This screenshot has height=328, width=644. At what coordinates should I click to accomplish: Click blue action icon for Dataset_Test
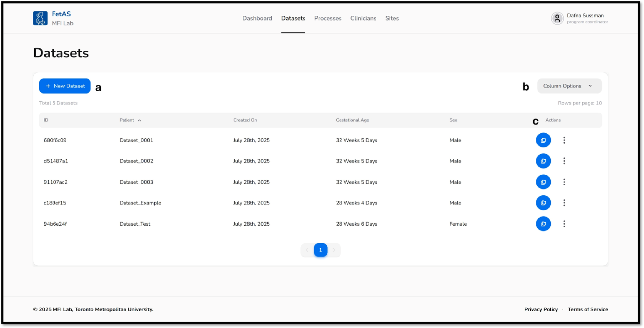click(543, 224)
